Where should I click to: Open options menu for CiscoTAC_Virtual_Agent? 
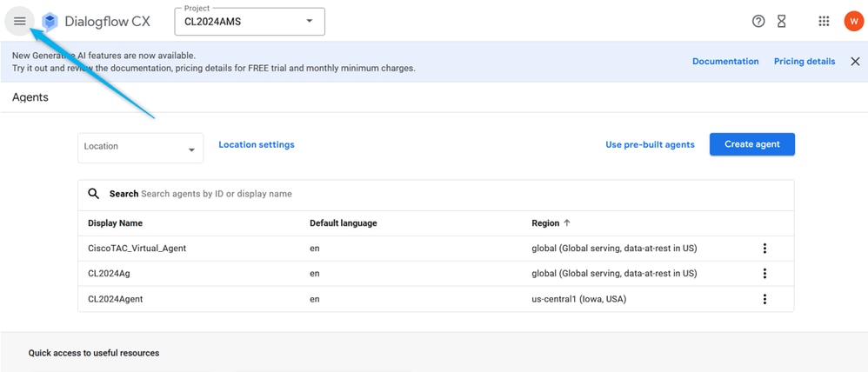pyautogui.click(x=765, y=249)
